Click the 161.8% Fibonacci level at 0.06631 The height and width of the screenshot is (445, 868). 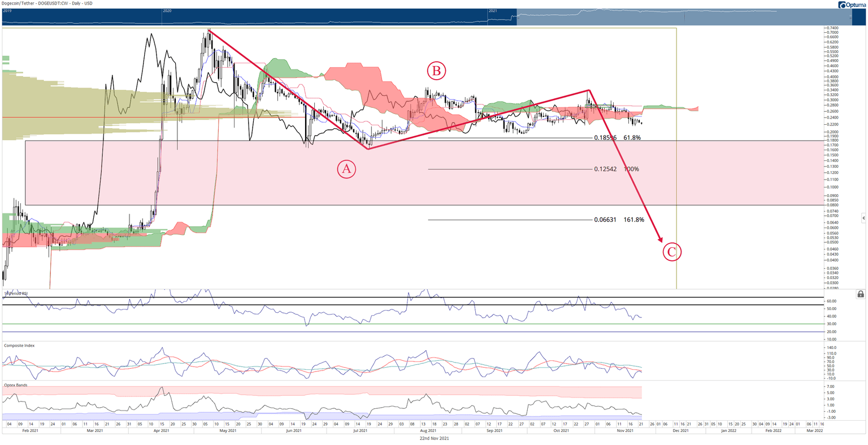(619, 220)
